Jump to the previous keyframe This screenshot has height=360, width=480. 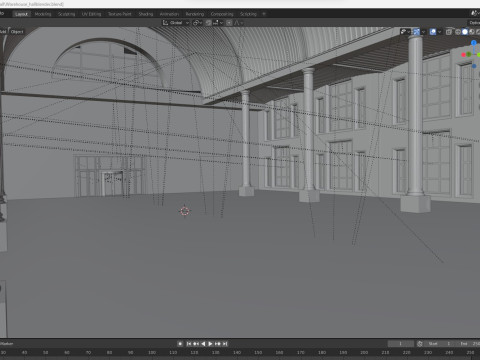tap(196, 344)
